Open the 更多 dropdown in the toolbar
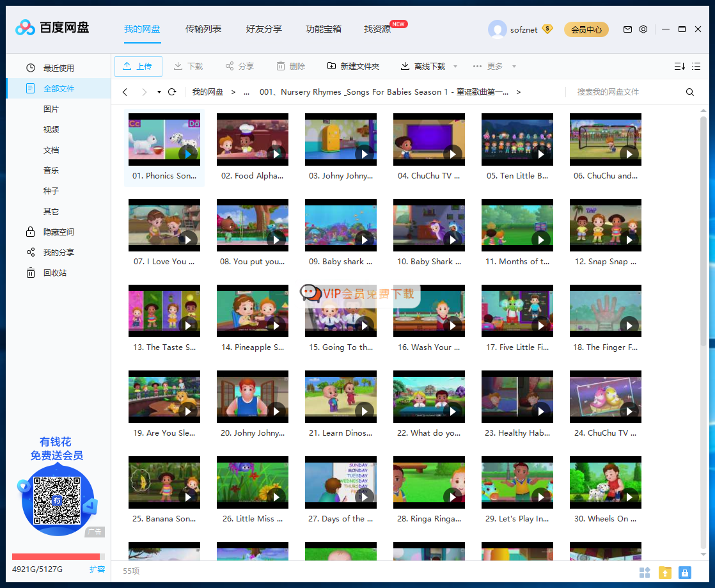Screen dimensions: 715x588 coord(494,66)
